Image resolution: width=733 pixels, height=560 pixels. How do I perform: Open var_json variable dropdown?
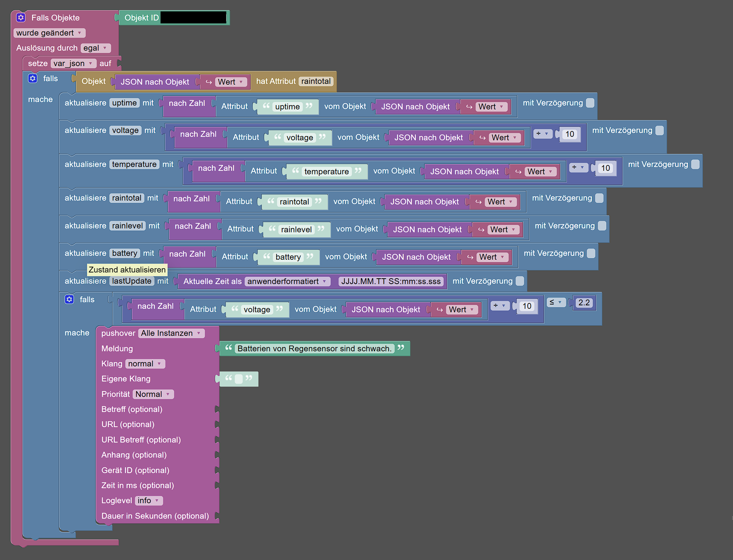[73, 63]
